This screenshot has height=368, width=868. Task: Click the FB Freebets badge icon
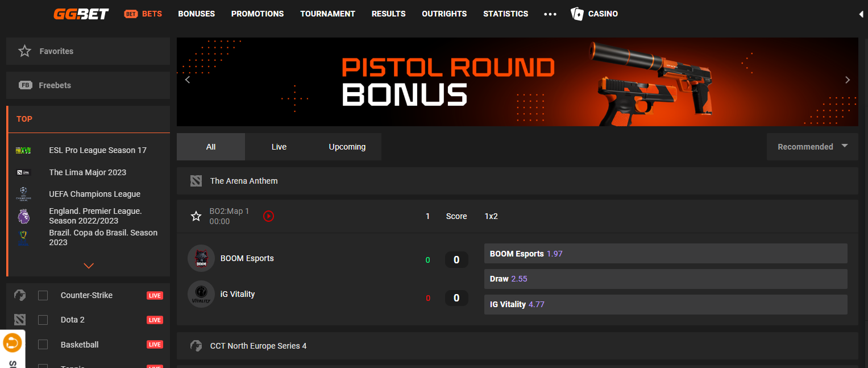tap(25, 85)
